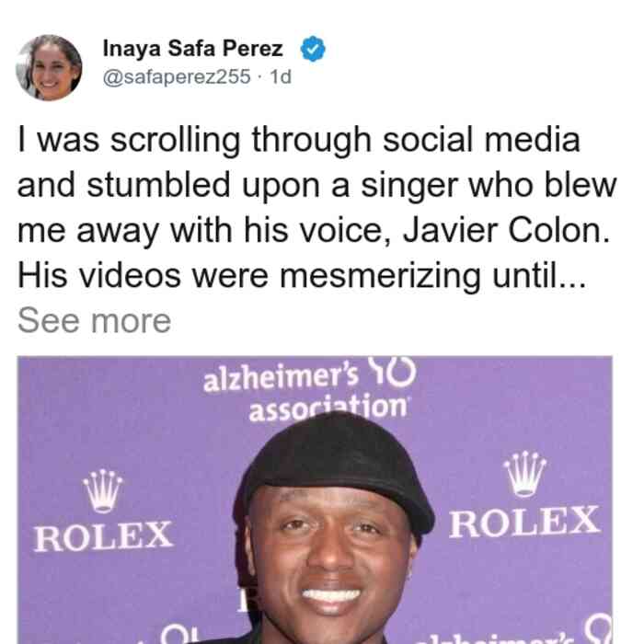Open the 1d post timestamp
This screenshot has height=644, width=644.
[x=281, y=76]
